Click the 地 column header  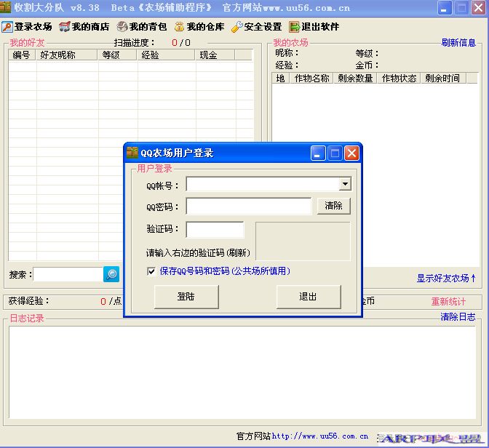281,79
